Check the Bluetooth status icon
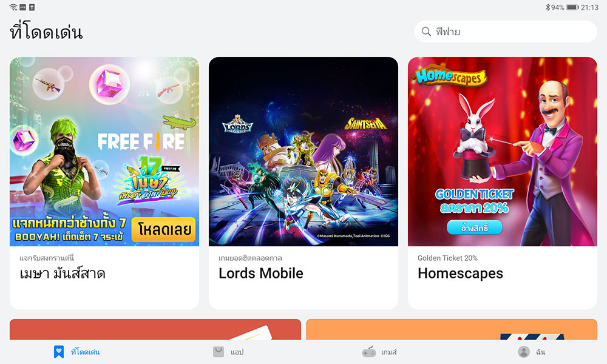The image size is (607, 364). [x=548, y=7]
